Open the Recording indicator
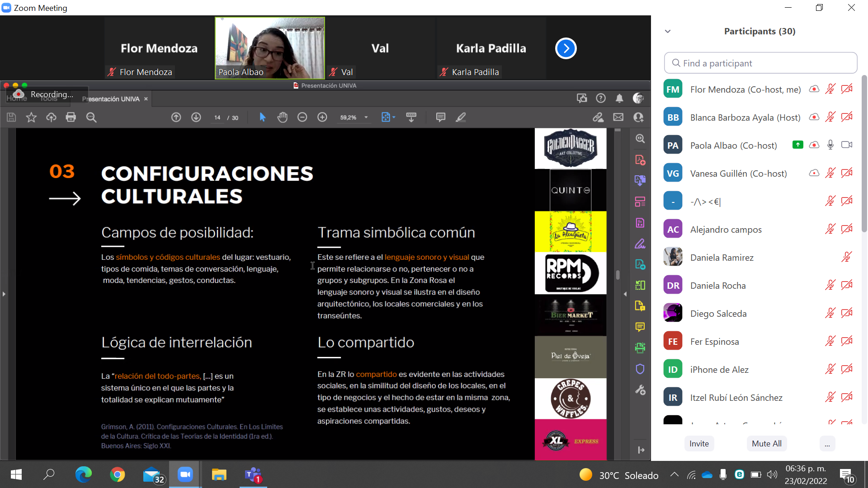 tap(47, 94)
